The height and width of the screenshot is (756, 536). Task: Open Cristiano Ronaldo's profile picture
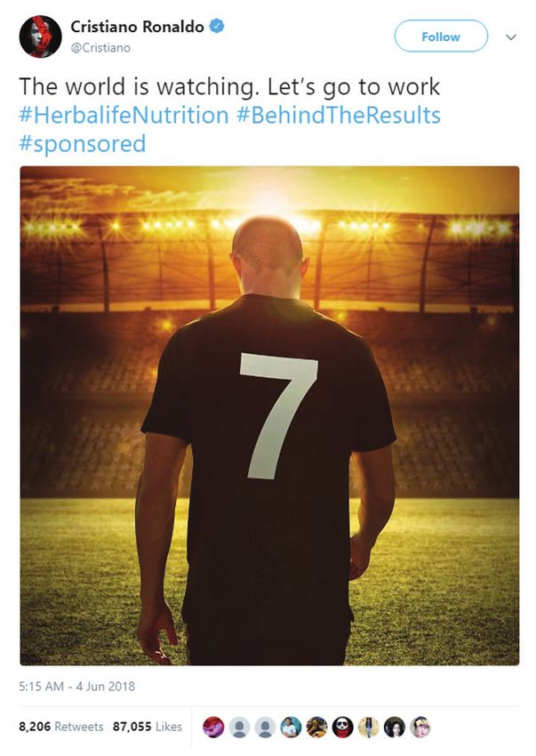40,36
